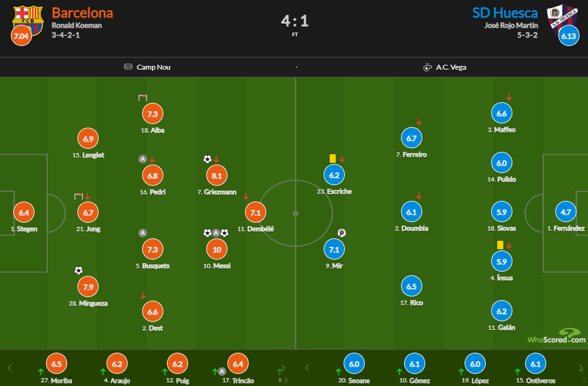Viewport: 588px width, 386px height.
Task: Click the assist icon above Busquets
Action: point(143,232)
